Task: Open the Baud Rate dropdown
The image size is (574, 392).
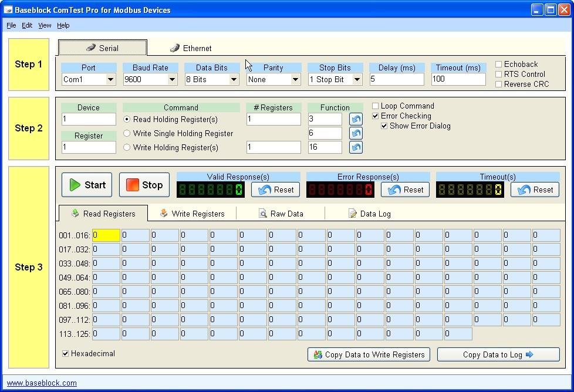Action: (x=173, y=79)
